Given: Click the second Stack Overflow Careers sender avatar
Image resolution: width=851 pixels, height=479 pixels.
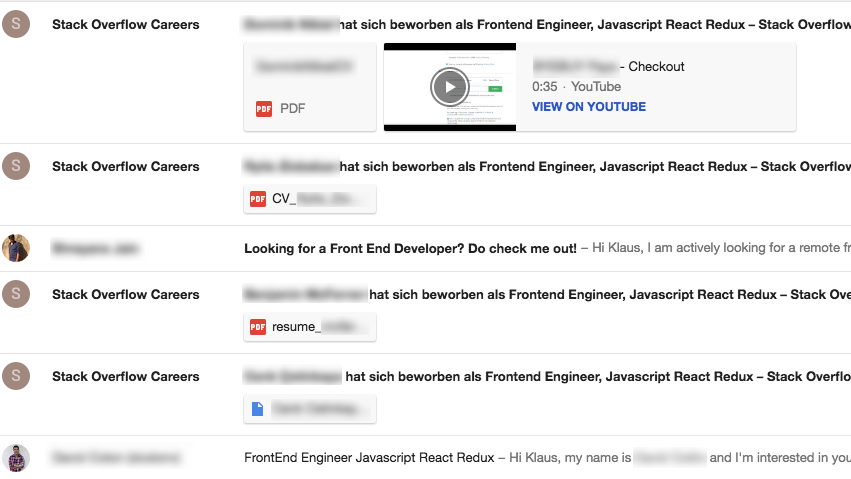Looking at the screenshot, I should [x=16, y=166].
